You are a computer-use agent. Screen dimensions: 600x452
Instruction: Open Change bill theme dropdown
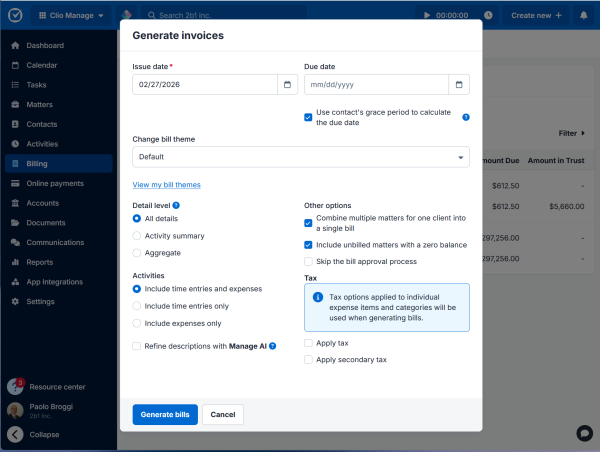point(301,157)
